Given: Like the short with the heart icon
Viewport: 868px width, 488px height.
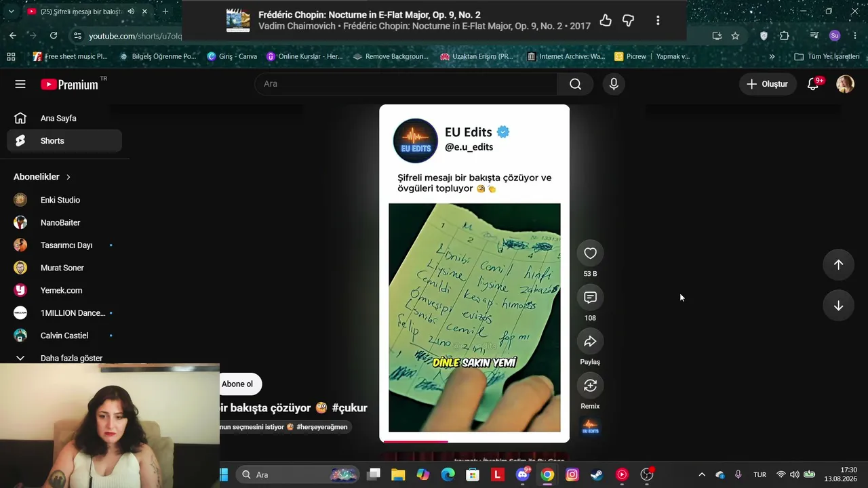Looking at the screenshot, I should (590, 253).
